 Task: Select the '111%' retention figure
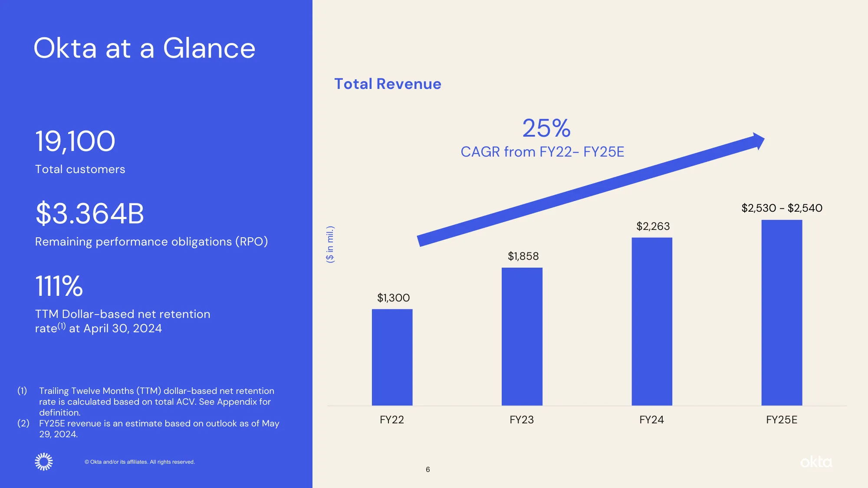59,286
